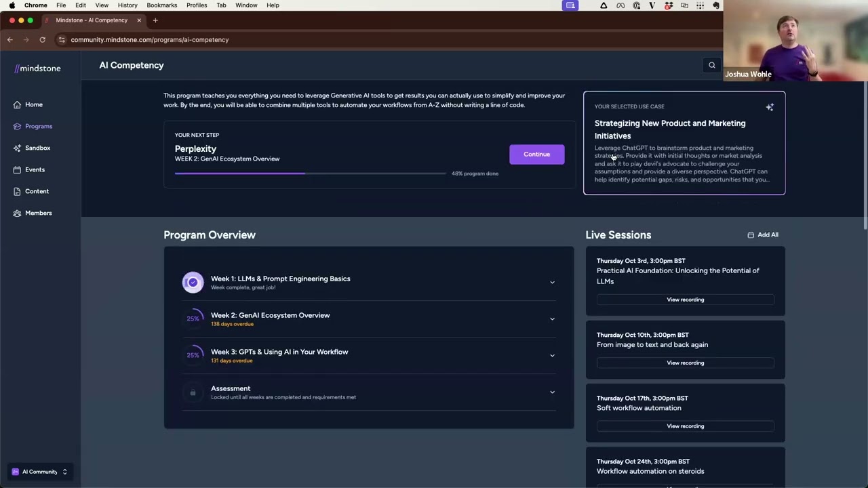Click the Mindstone logo
This screenshot has width=868, height=488.
pos(37,68)
